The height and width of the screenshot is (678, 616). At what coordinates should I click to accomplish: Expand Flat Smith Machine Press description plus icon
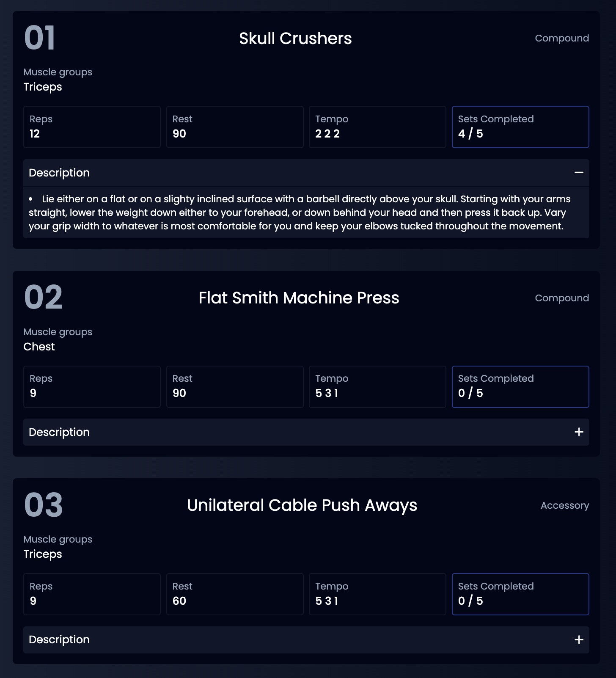point(579,432)
